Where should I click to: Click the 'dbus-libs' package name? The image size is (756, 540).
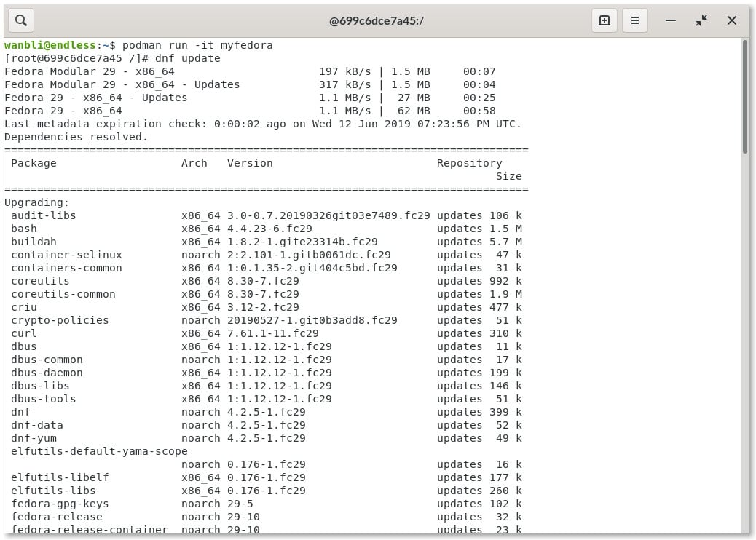[x=40, y=386]
